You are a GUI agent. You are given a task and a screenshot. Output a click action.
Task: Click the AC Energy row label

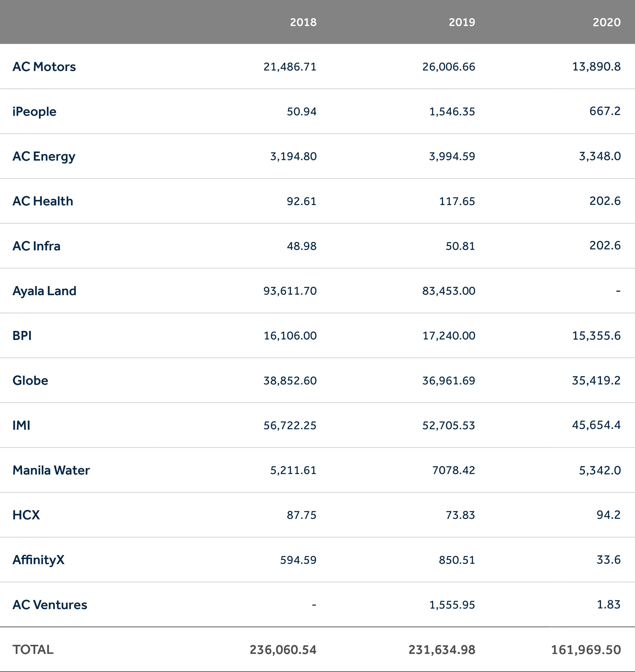[44, 156]
